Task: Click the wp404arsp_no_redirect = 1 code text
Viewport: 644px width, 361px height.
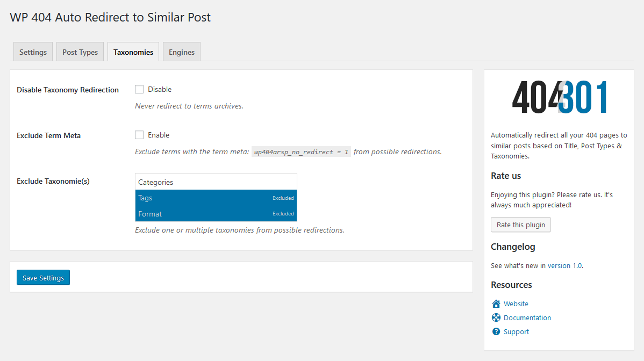Action: pyautogui.click(x=301, y=152)
